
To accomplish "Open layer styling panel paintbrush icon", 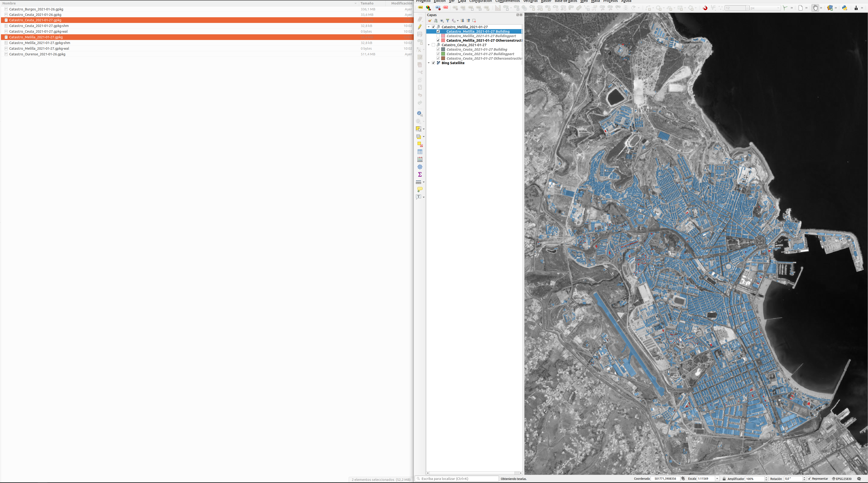I will click(430, 21).
